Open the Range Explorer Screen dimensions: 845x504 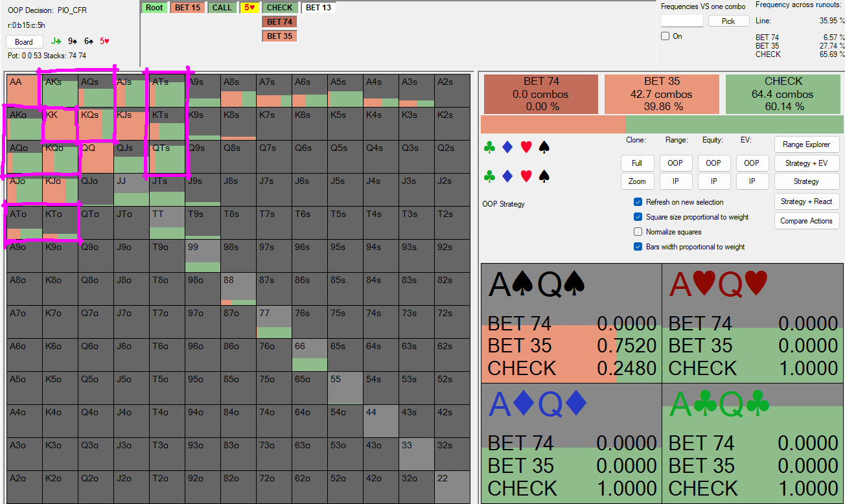(806, 144)
